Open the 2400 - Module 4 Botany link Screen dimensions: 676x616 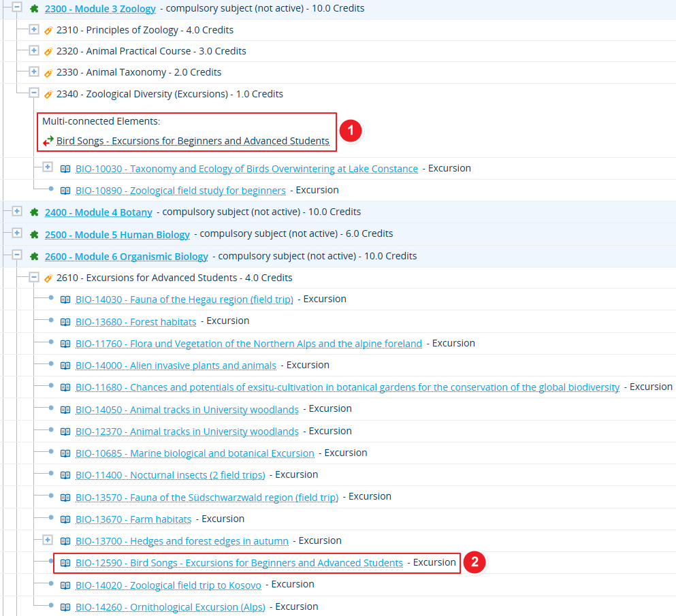pyautogui.click(x=98, y=212)
